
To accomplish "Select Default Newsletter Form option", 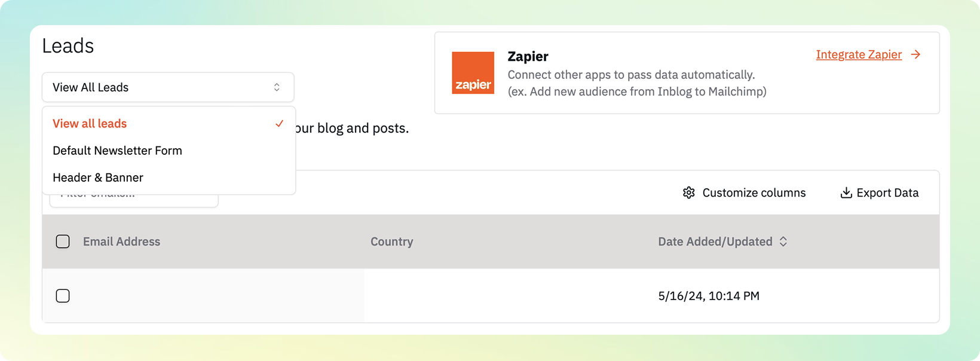I will tap(117, 151).
